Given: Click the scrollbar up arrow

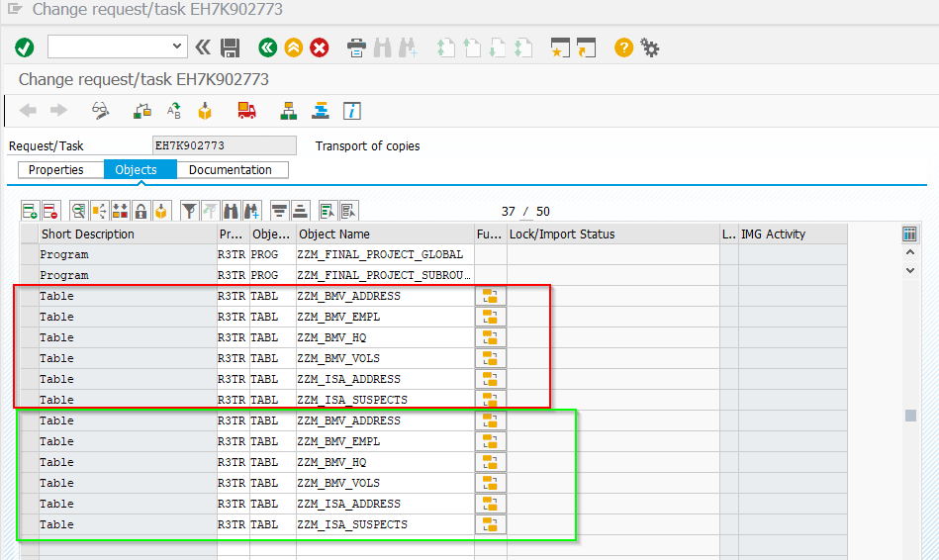Looking at the screenshot, I should 910,252.
